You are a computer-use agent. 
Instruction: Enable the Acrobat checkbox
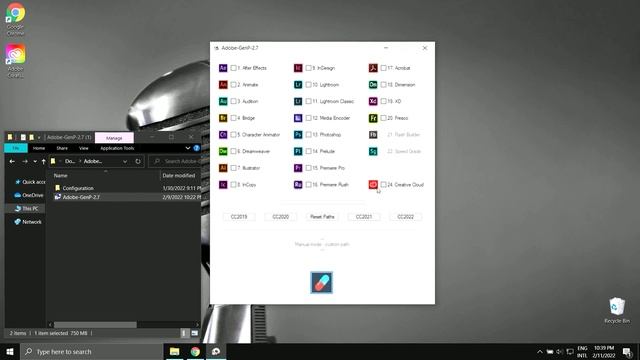(384, 68)
